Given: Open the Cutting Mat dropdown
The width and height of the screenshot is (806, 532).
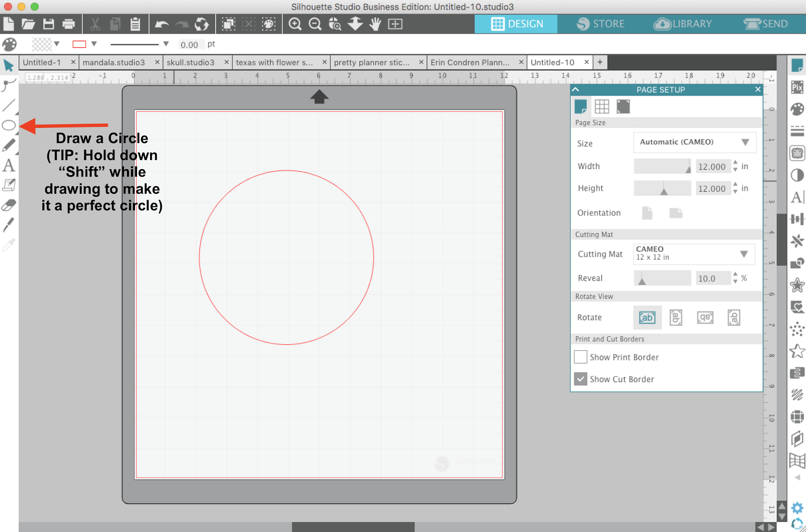Looking at the screenshot, I should (694, 254).
